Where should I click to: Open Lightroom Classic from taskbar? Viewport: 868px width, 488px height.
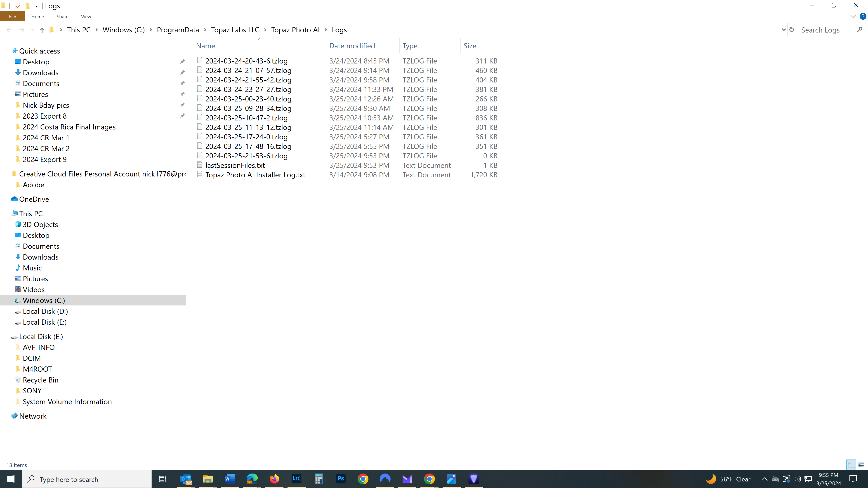click(x=297, y=479)
